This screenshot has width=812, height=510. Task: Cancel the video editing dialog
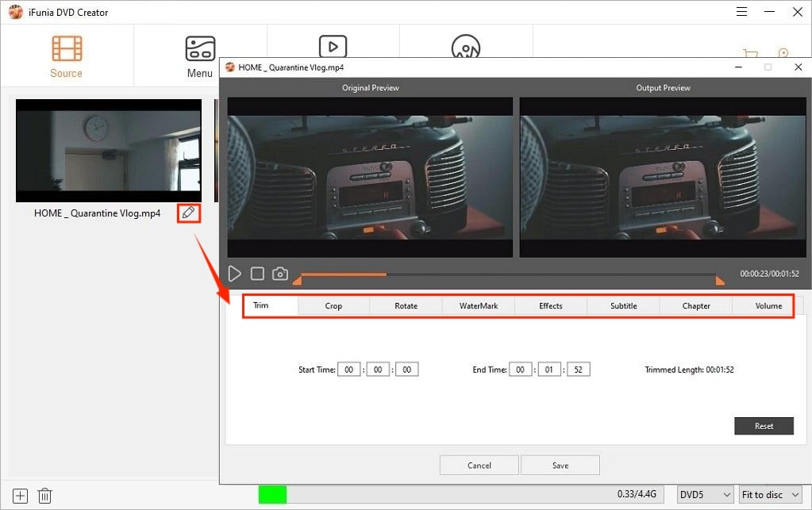coord(479,466)
